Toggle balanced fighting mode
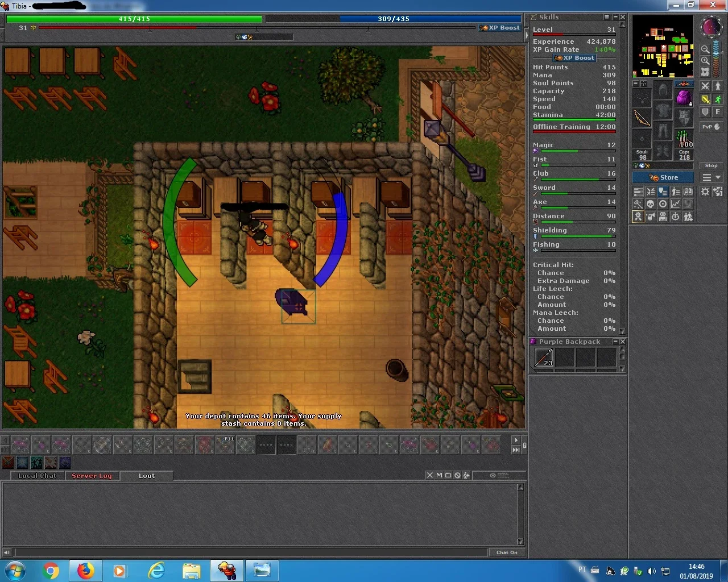The height and width of the screenshot is (582, 728). pos(705,99)
